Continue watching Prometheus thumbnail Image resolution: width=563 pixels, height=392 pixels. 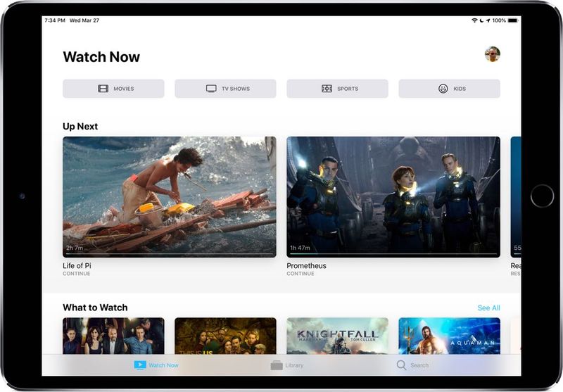(393, 197)
